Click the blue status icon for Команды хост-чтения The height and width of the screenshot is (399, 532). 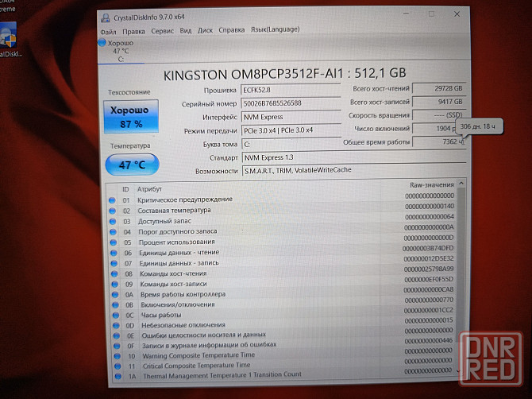pyautogui.click(x=114, y=273)
